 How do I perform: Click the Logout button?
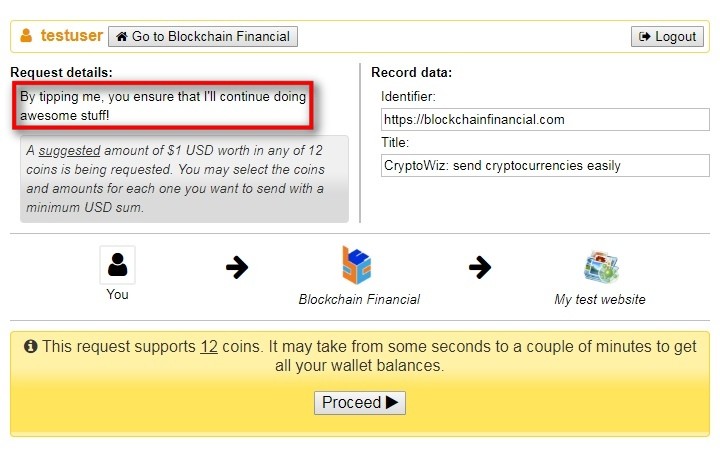pyautogui.click(x=667, y=37)
